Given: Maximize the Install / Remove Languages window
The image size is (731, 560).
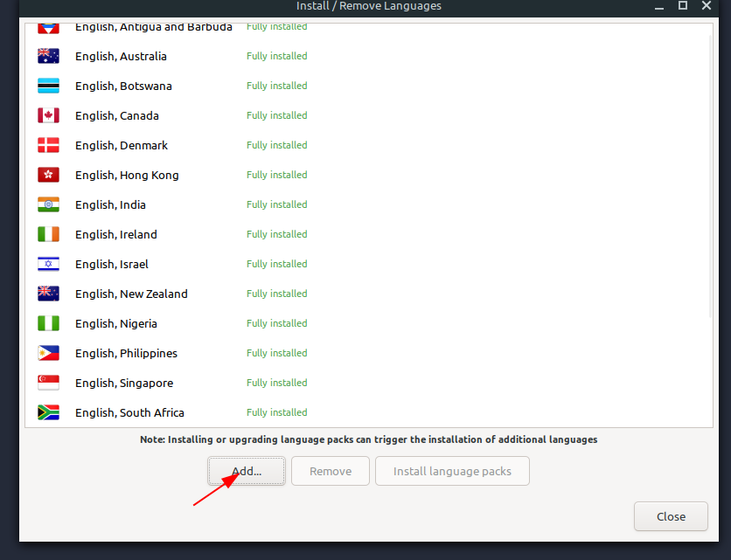Looking at the screenshot, I should 683,5.
